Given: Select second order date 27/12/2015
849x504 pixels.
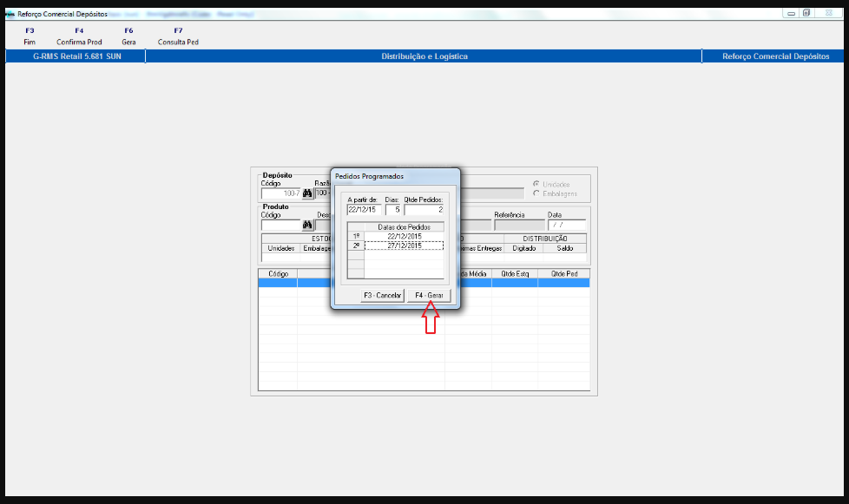Looking at the screenshot, I should (x=404, y=245).
